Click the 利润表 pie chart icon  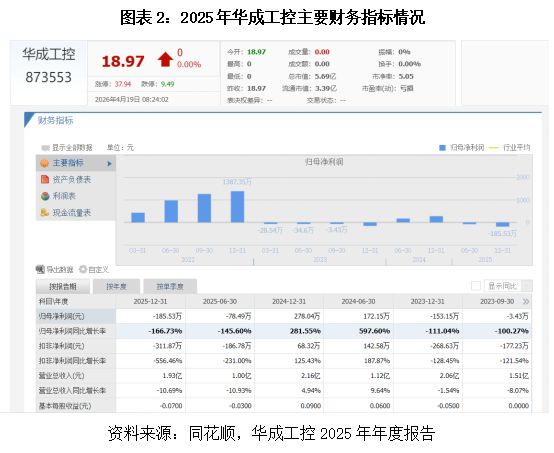coord(45,196)
